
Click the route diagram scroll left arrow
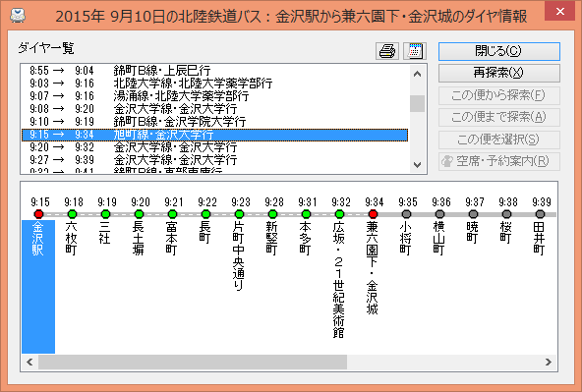[x=29, y=362]
